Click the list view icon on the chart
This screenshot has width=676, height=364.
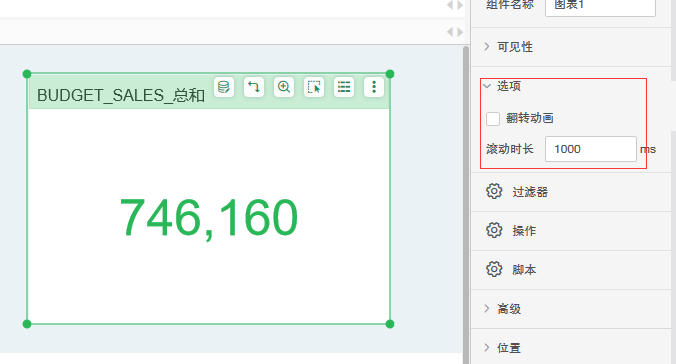[344, 87]
